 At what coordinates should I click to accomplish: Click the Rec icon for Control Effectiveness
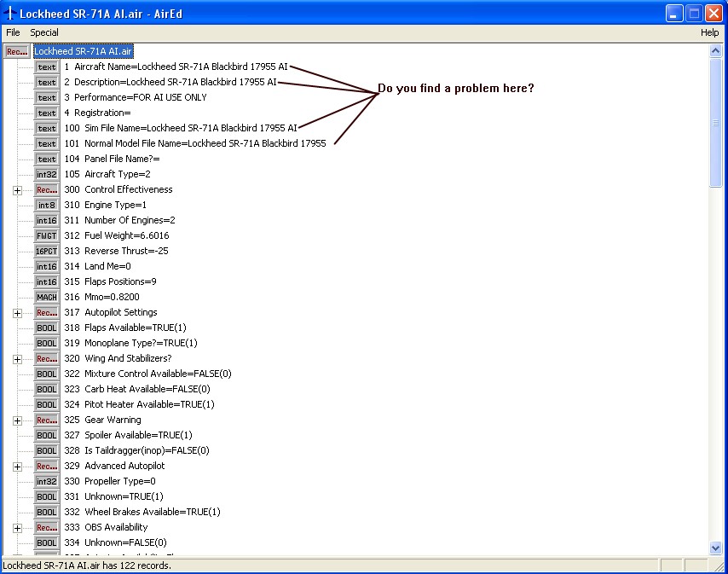[47, 189]
